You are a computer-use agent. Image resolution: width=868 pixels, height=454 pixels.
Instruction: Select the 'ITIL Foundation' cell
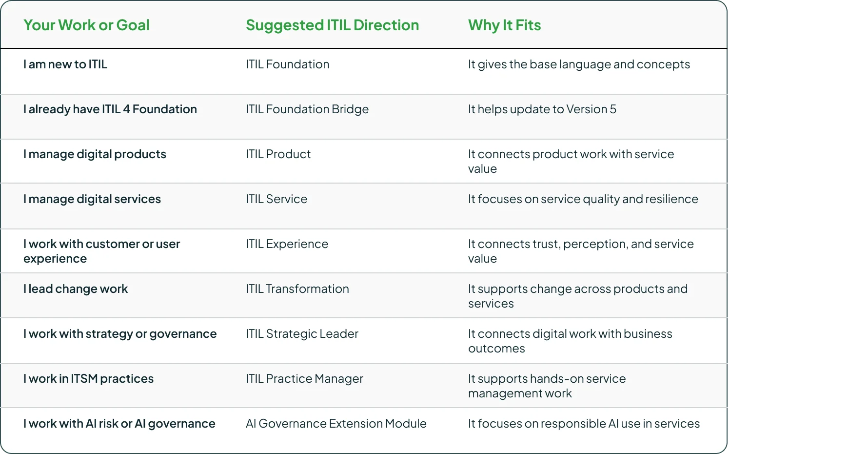coord(287,64)
